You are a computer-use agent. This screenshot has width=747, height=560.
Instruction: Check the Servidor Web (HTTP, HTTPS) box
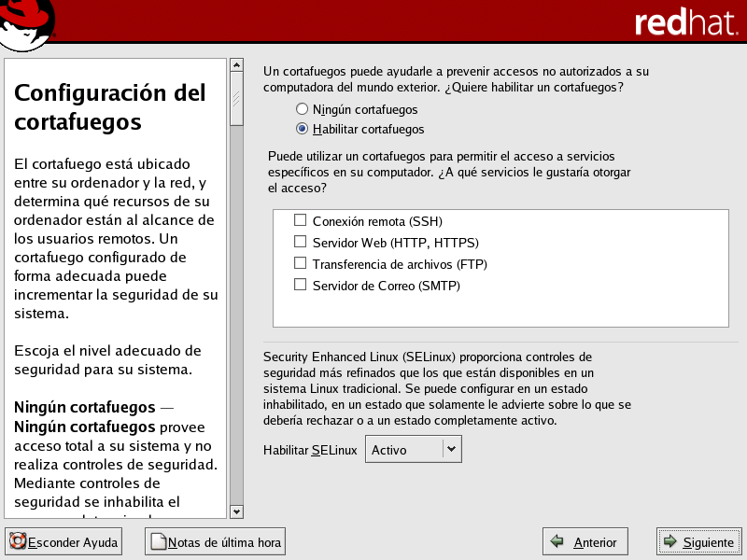point(301,242)
